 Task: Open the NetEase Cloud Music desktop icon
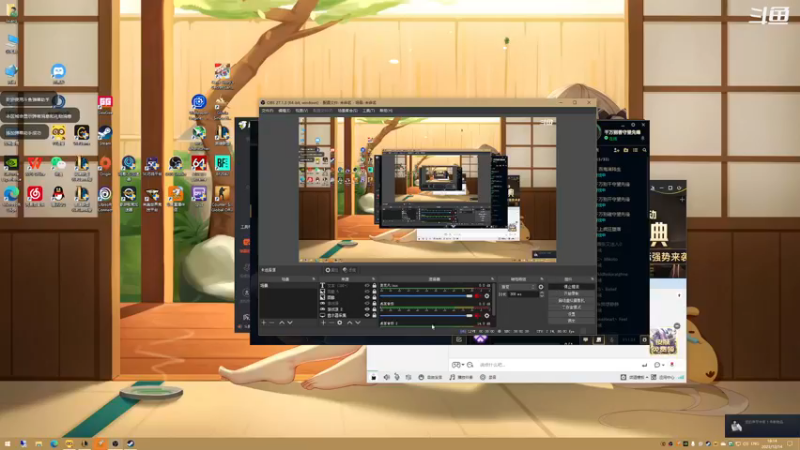coord(35,193)
